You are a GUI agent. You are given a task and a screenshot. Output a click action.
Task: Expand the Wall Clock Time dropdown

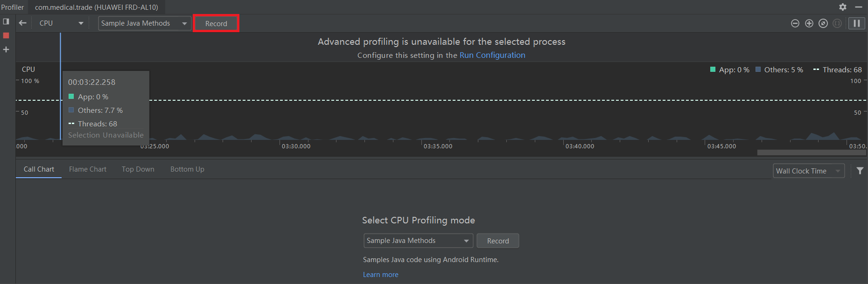pos(808,171)
